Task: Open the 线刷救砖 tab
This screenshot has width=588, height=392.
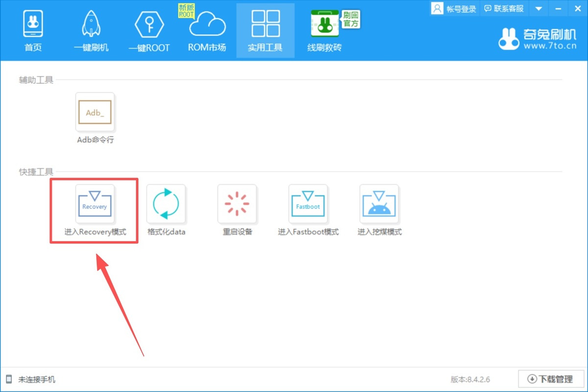Action: pos(324,30)
